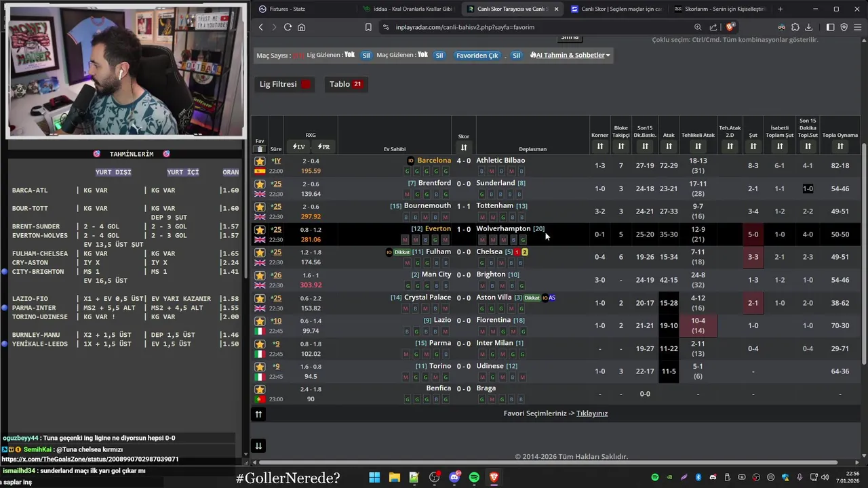Click the Everton team name
Viewport: 868px width, 488px height.
click(437, 229)
